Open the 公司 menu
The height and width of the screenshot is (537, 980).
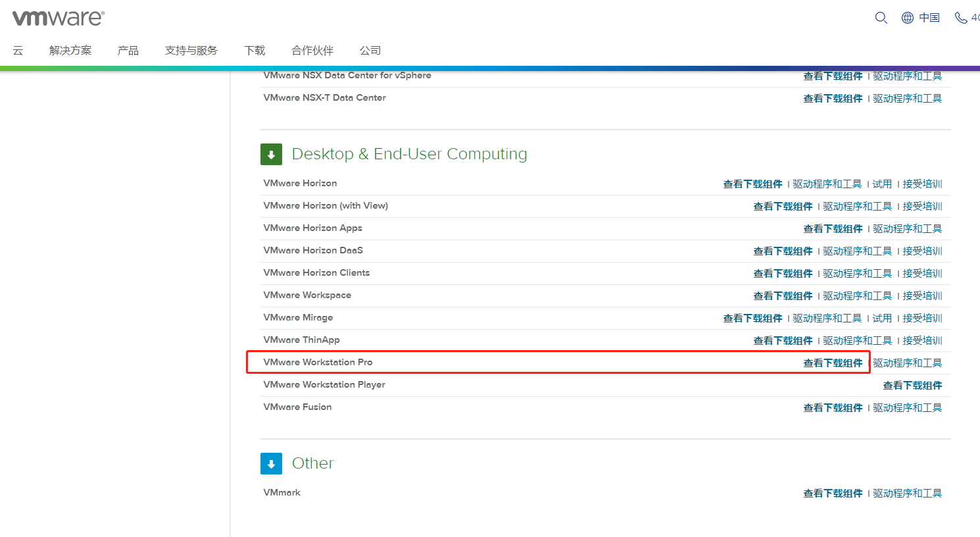tap(370, 51)
